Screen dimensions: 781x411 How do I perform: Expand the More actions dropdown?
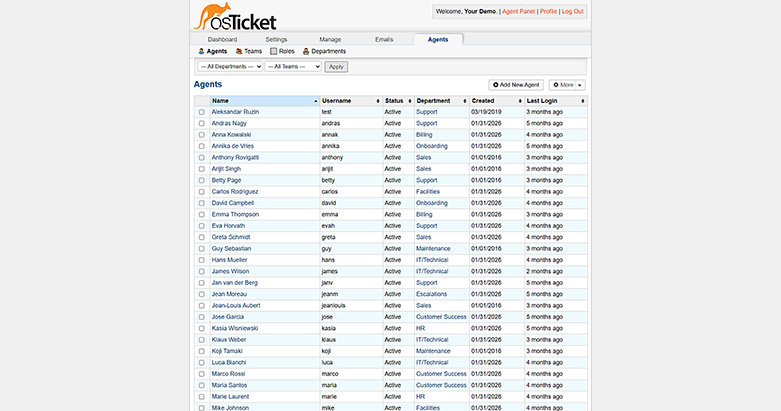click(x=567, y=85)
